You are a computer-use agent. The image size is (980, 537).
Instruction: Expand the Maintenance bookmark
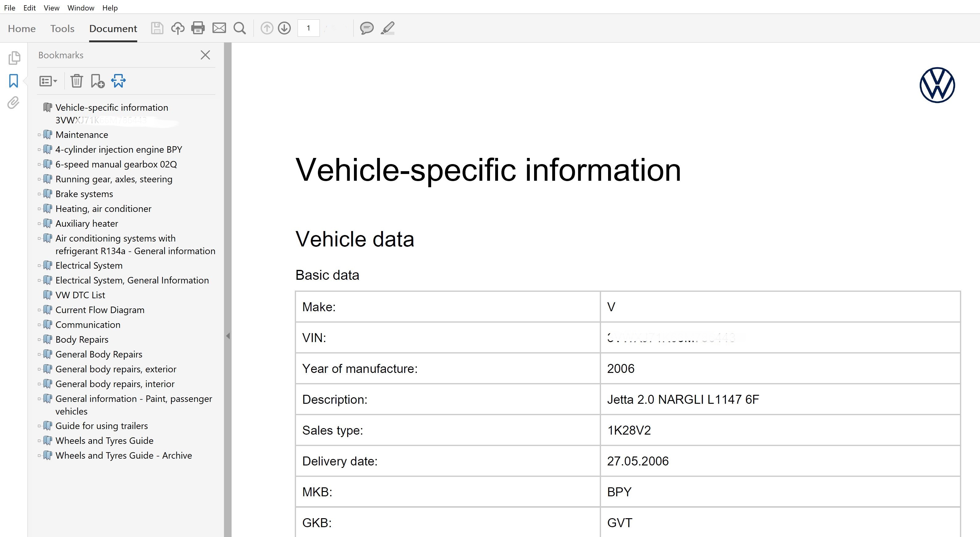pyautogui.click(x=39, y=135)
